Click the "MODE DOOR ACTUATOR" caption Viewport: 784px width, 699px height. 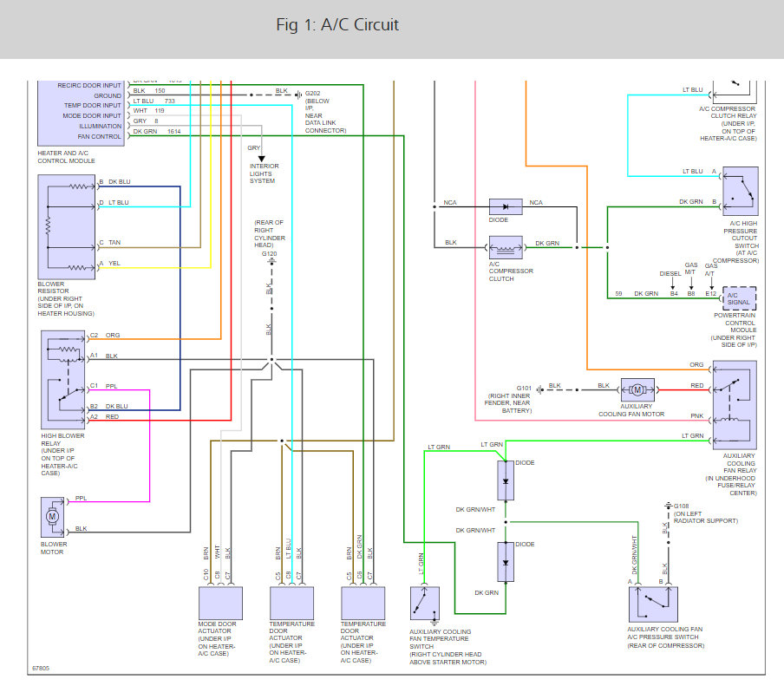[x=217, y=628]
